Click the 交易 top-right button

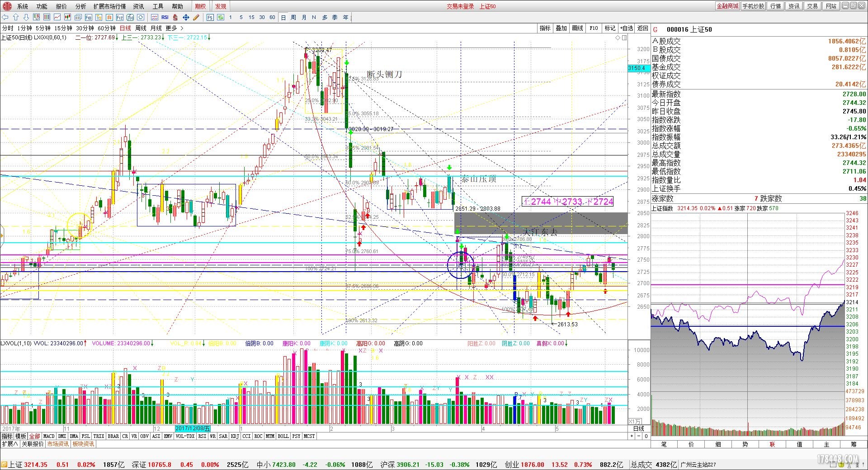[812, 6]
